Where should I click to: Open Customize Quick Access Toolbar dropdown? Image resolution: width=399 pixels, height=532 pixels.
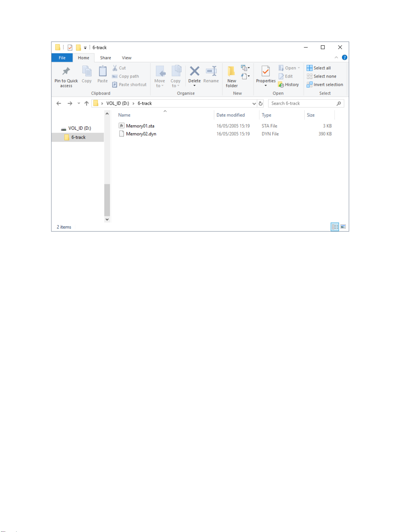click(x=85, y=48)
